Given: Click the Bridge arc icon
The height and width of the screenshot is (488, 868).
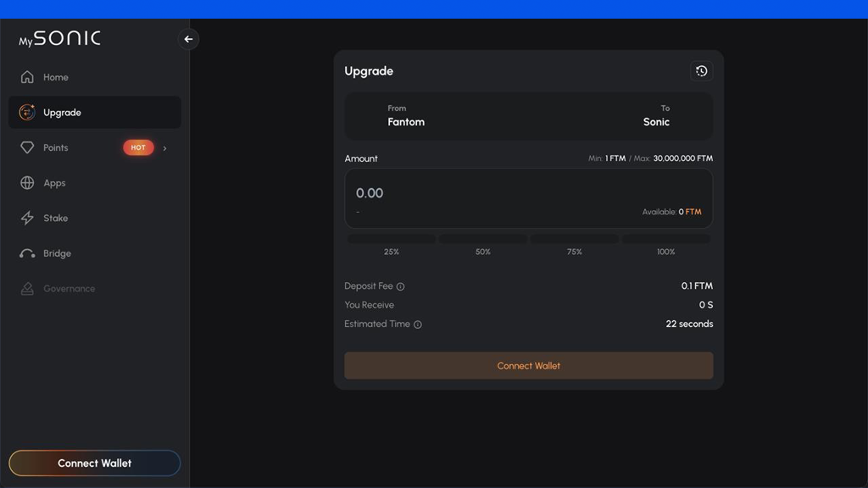Looking at the screenshot, I should point(27,253).
